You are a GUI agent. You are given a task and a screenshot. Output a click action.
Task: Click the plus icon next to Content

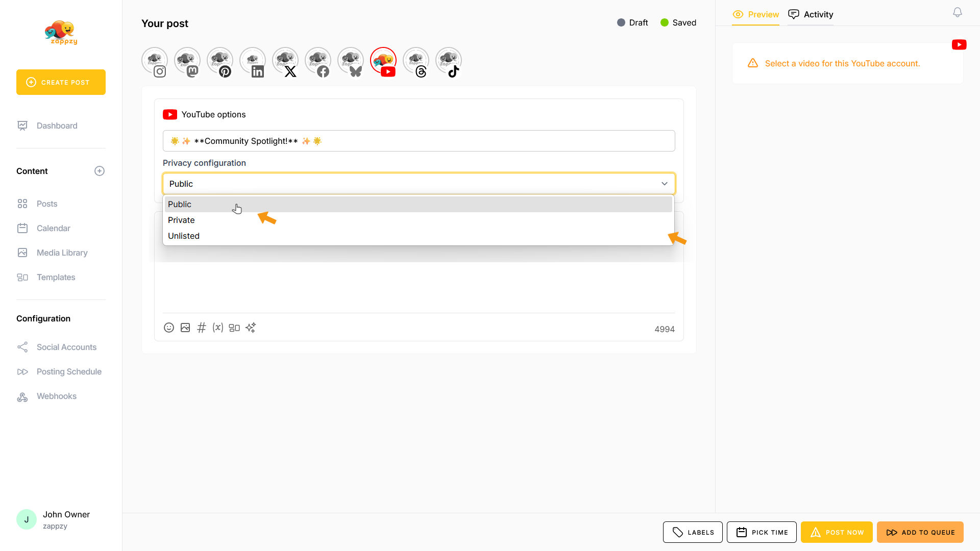(x=100, y=171)
